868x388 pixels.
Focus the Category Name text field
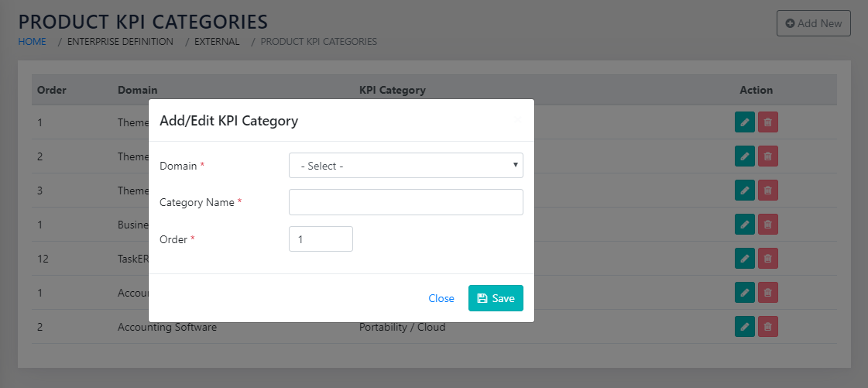point(406,202)
